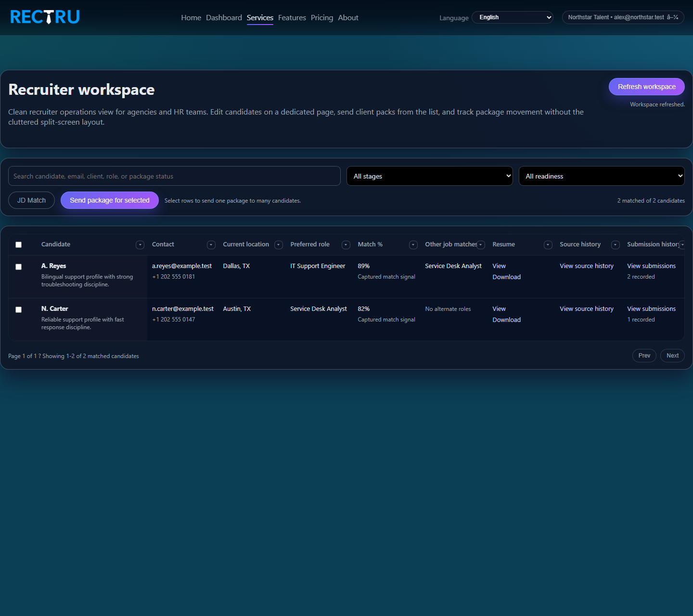Change the Language selector from English
Screen dimensions: 693x616
coord(512,17)
